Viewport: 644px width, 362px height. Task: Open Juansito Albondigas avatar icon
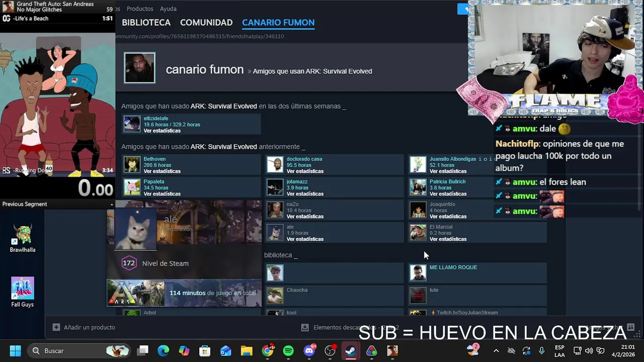[x=418, y=164]
